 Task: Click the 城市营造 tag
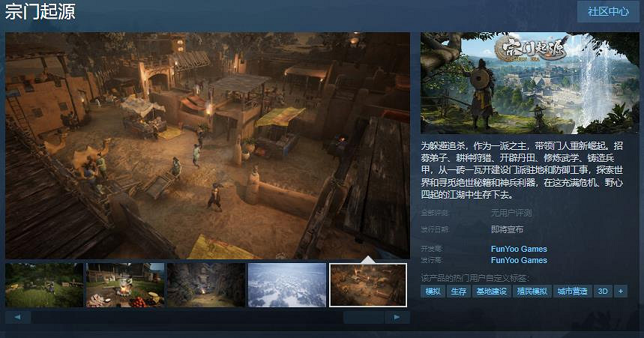pos(573,292)
